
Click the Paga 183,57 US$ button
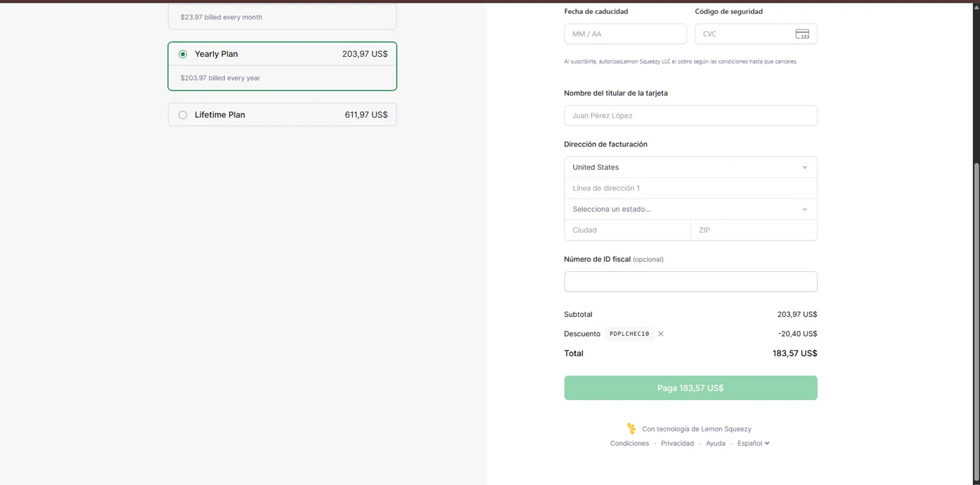click(691, 388)
